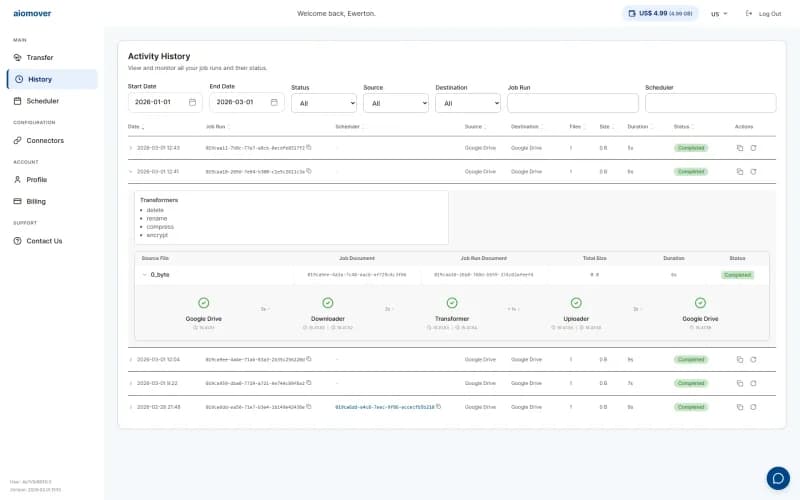800x500 pixels.
Task: Copy job run ID of the 12:41 row
Action: [x=309, y=171]
